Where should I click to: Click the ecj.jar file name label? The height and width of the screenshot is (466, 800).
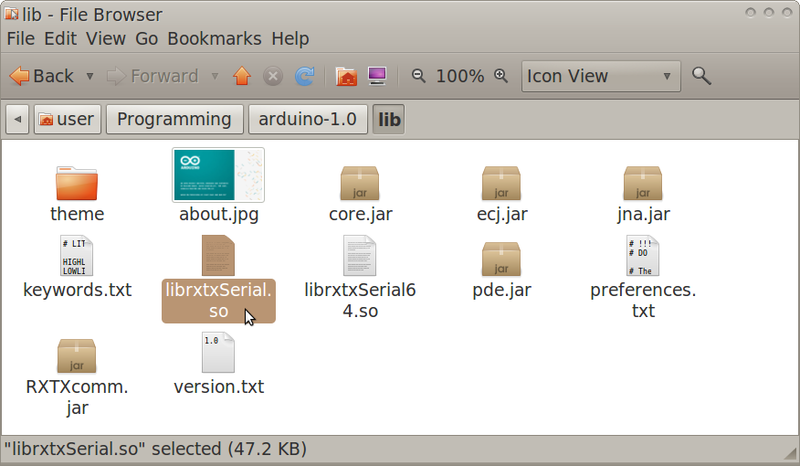point(502,214)
